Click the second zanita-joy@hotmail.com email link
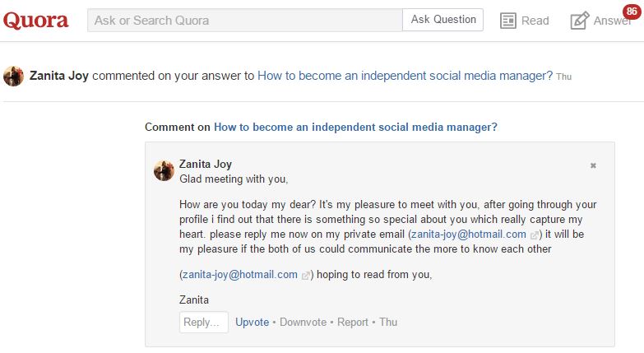The width and height of the screenshot is (644, 353). pos(240,275)
